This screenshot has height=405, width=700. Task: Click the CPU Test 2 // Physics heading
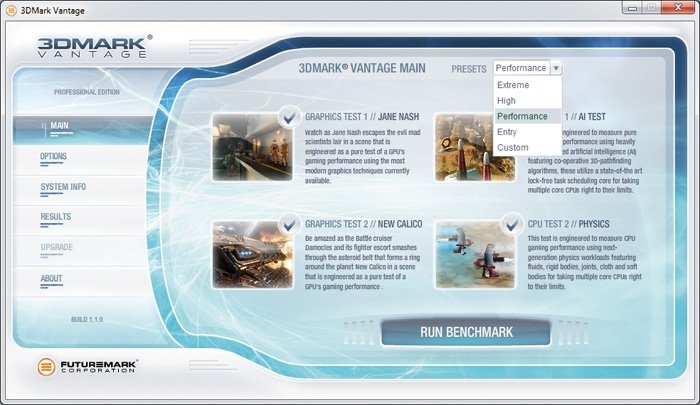point(568,224)
